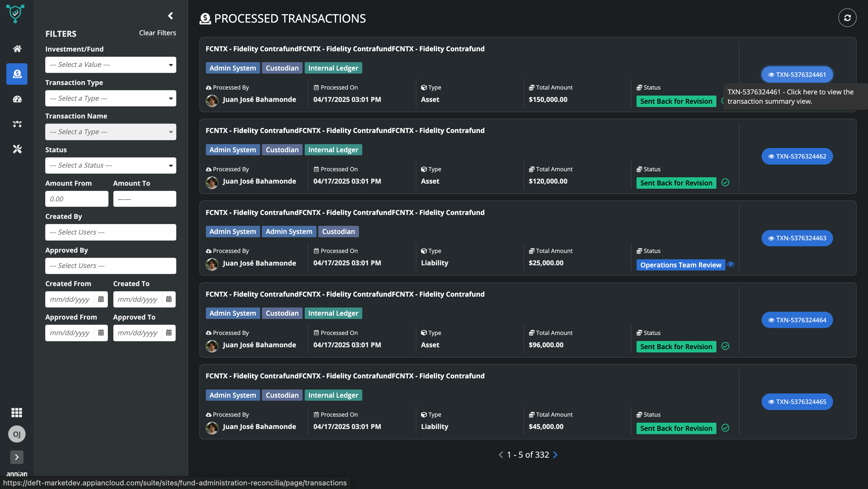The image size is (868, 489).
Task: Click the Custodian tag on the $120,000.00 card
Action: click(282, 150)
